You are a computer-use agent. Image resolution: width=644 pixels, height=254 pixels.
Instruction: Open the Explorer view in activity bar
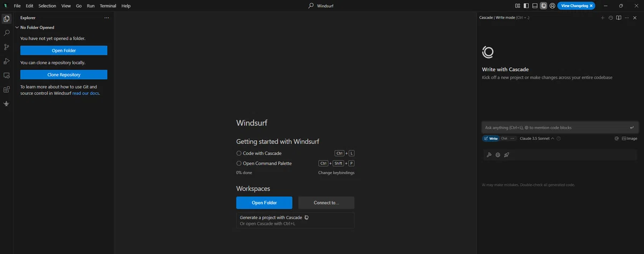(x=6, y=19)
